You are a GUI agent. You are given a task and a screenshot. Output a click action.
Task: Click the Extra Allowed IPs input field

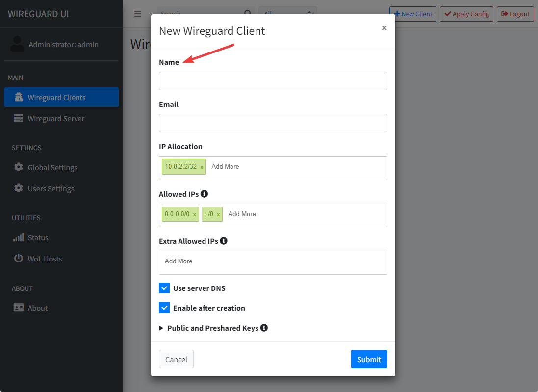pos(273,262)
